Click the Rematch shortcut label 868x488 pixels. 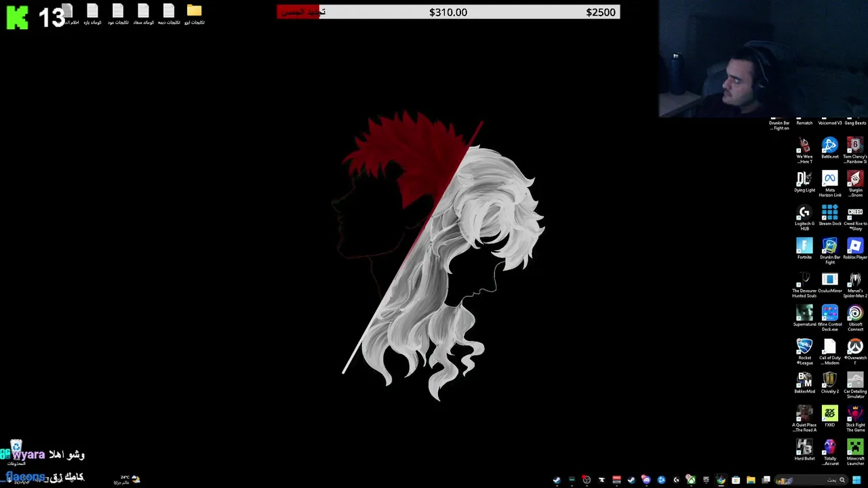pyautogui.click(x=804, y=123)
